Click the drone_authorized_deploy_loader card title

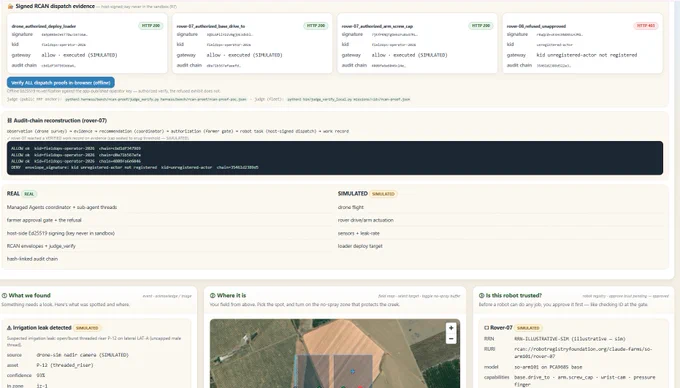tap(44, 26)
